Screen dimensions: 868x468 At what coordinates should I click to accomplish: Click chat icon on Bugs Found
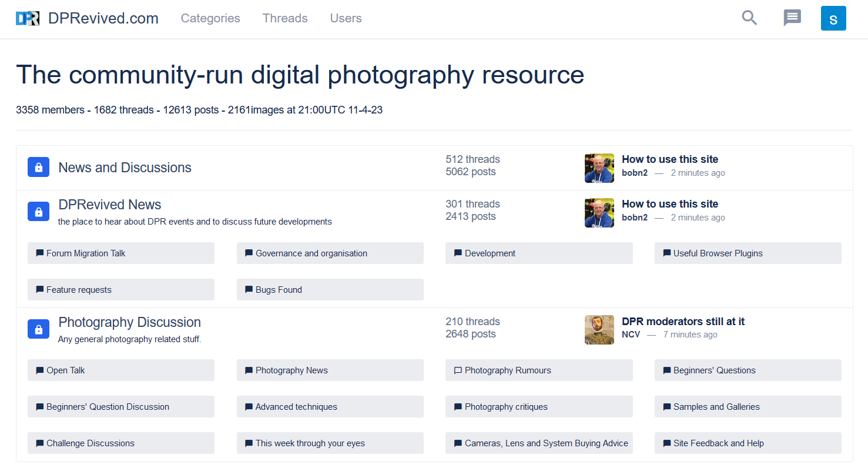point(249,290)
